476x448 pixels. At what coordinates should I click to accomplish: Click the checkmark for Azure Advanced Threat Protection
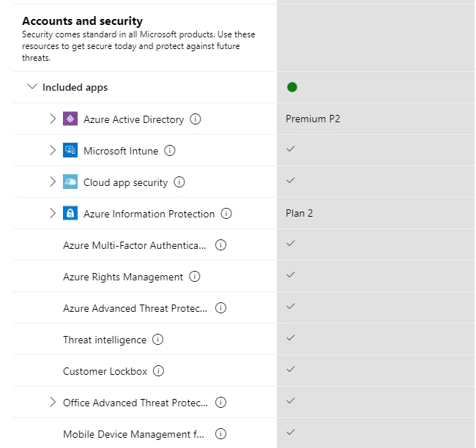(x=291, y=306)
